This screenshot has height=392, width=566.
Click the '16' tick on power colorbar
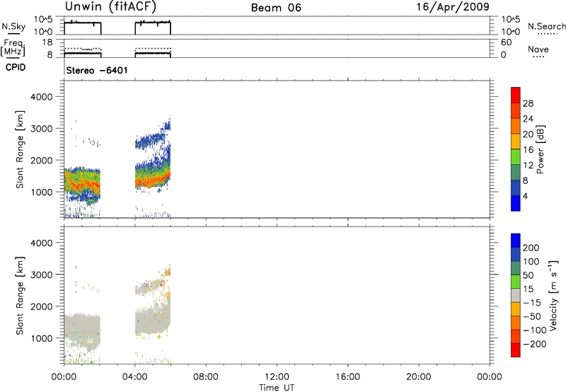tap(528, 150)
